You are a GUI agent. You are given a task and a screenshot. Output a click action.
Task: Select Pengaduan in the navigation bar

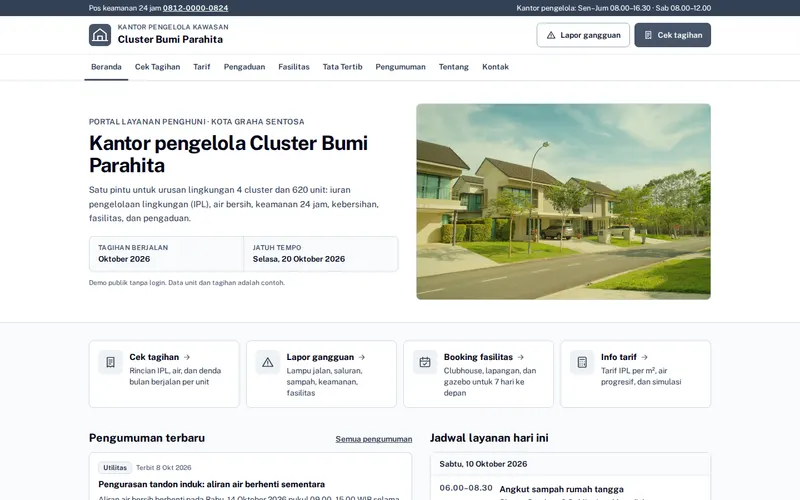244,67
